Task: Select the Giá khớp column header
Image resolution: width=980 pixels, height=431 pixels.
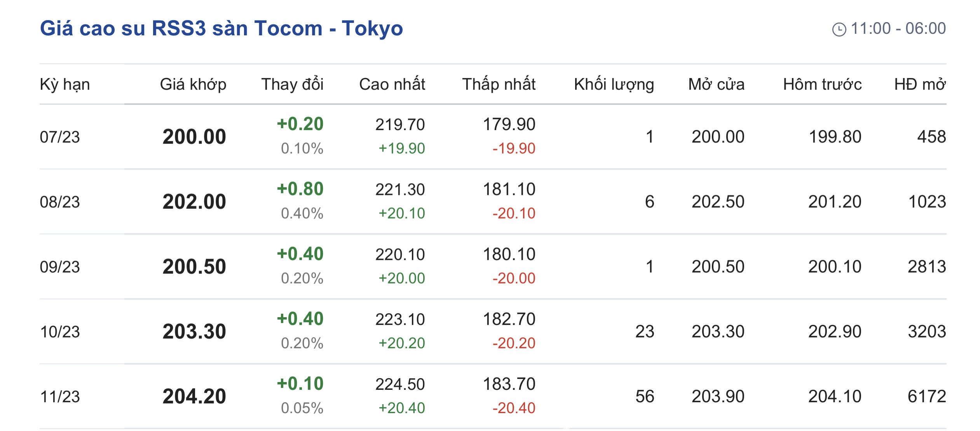Action: (x=193, y=85)
